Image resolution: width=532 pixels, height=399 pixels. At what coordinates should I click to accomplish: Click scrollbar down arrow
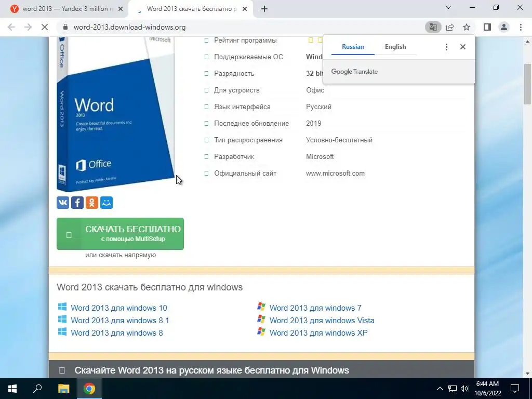pos(527,374)
